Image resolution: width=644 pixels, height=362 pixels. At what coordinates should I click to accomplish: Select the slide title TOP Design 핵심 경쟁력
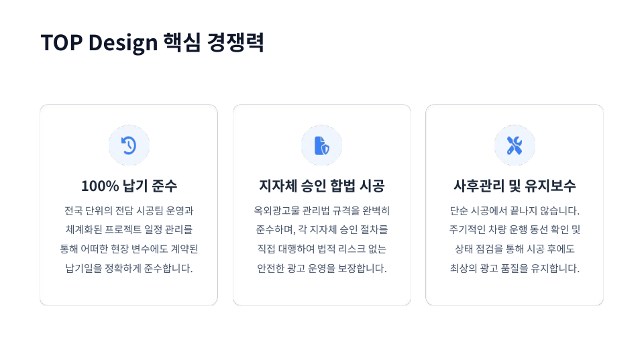point(152,42)
